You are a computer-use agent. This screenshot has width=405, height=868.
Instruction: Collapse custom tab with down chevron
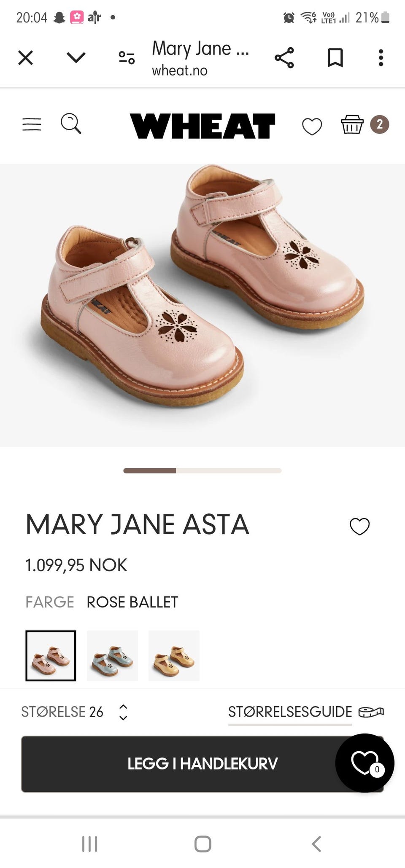pos(76,58)
